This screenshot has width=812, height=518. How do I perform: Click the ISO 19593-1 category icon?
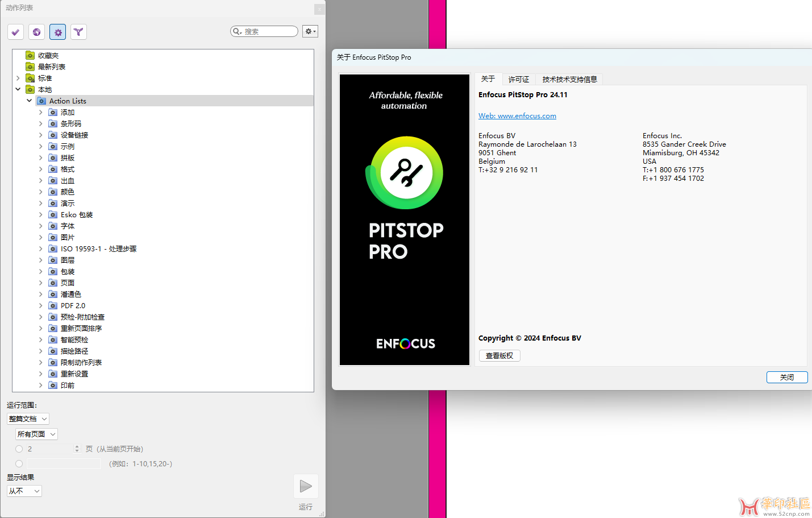click(53, 248)
